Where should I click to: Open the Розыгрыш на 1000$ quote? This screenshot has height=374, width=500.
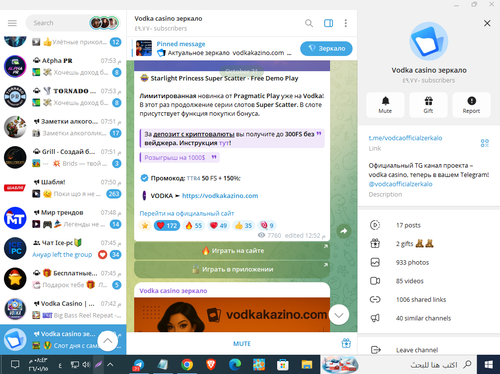179,157
